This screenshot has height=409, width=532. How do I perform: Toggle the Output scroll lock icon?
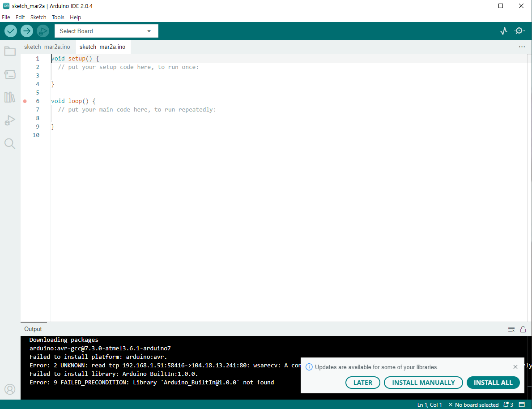point(523,329)
